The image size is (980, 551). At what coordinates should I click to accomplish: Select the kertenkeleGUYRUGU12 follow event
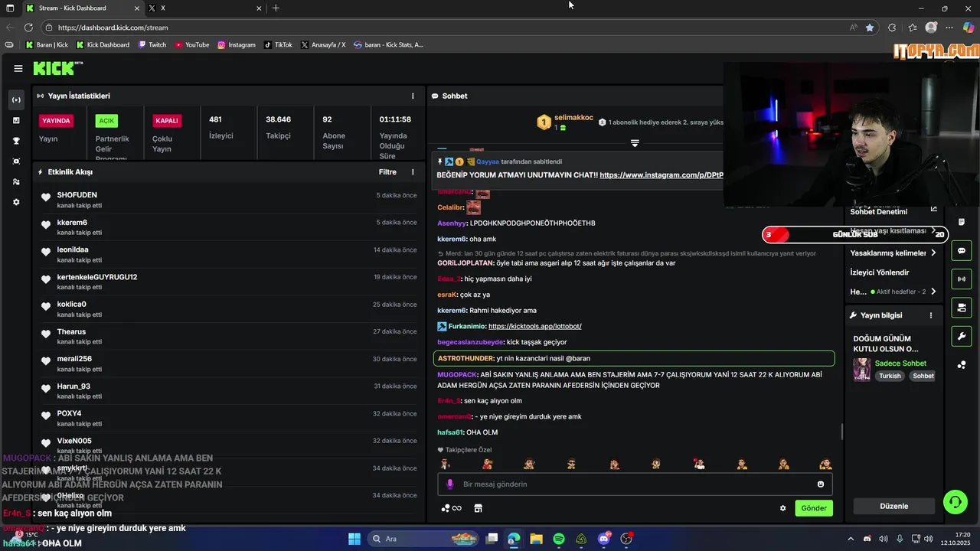pos(229,282)
